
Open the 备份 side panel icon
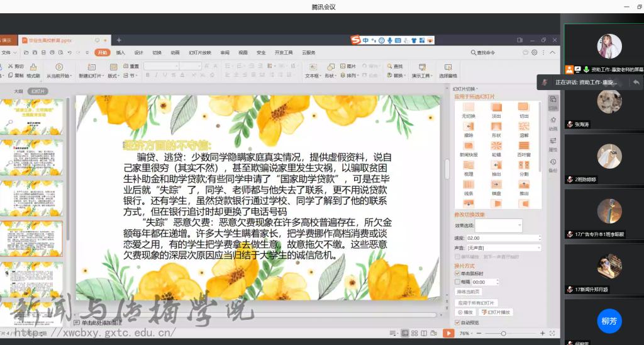pos(553,164)
